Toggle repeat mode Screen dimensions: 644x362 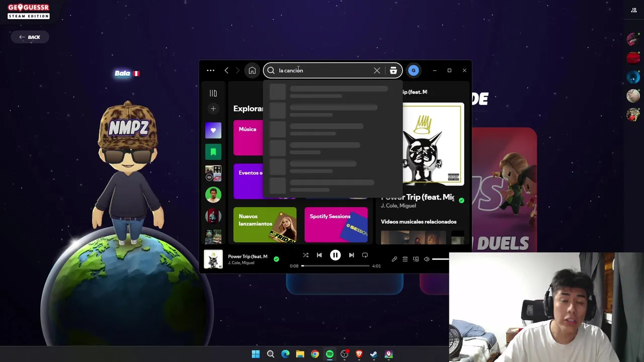click(x=365, y=255)
